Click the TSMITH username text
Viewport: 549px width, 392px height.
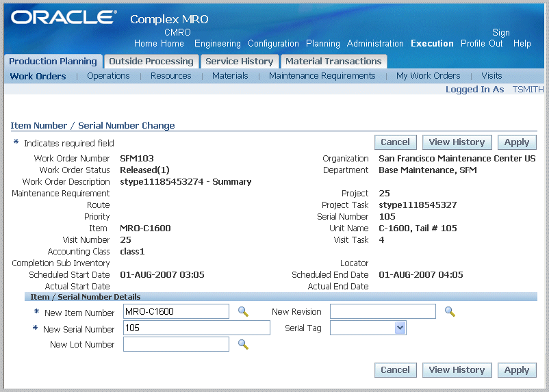[528, 90]
